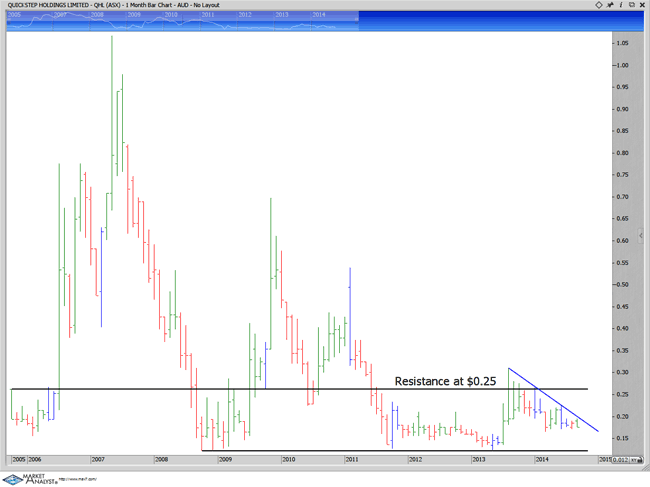Pin the chart window with the pushpin icon
The height and width of the screenshot is (487, 650).
point(610,5)
